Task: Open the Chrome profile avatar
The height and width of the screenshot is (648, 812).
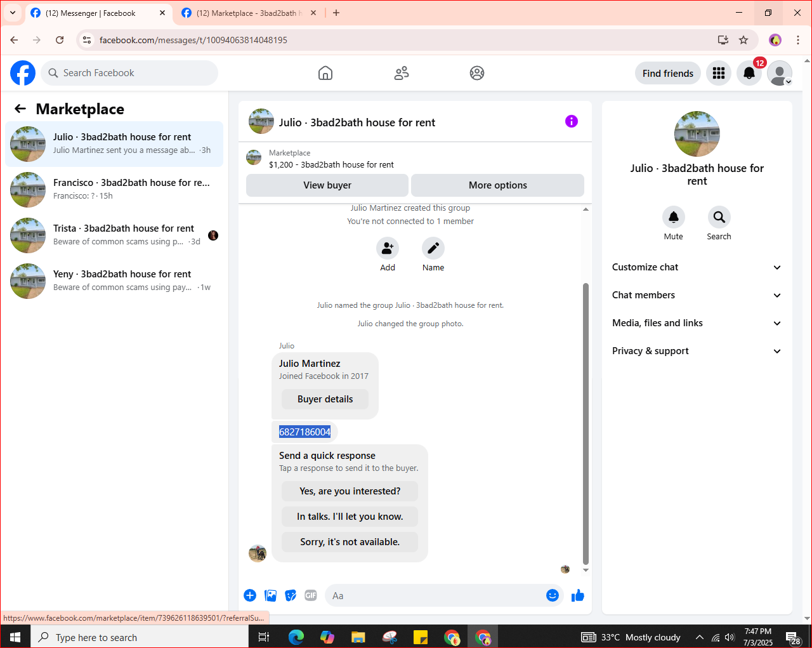Action: 775,40
